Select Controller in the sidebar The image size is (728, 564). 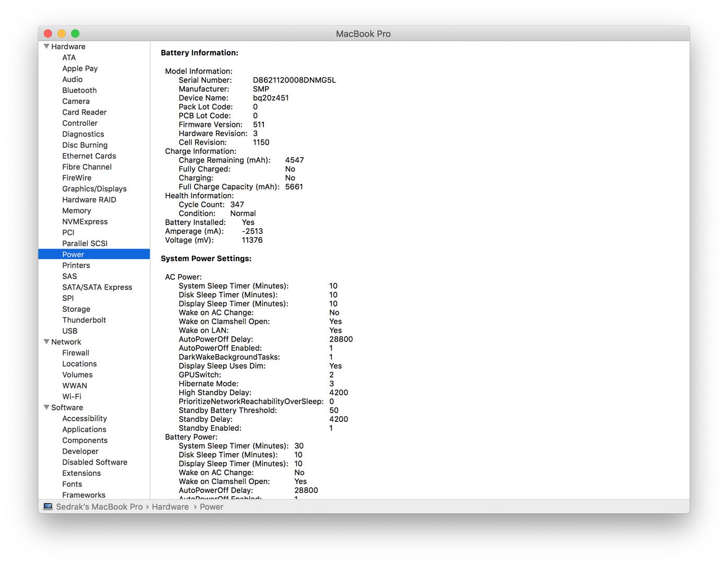coord(80,123)
